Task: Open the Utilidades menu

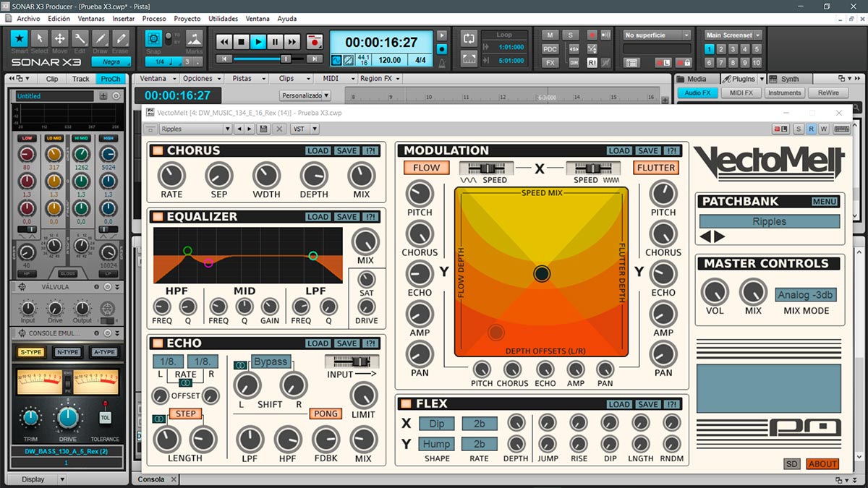Action: [223, 18]
